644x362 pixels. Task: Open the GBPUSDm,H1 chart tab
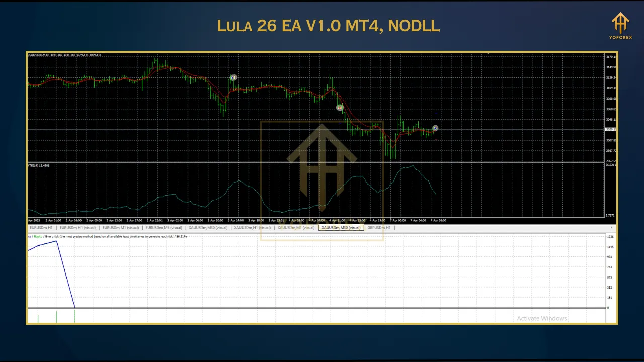(379, 228)
